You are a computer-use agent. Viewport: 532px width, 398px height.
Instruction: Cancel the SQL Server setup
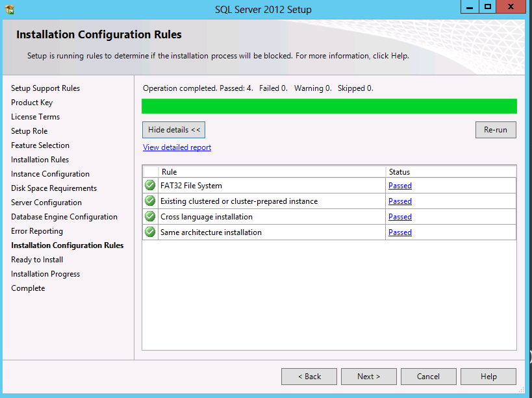[429, 377]
